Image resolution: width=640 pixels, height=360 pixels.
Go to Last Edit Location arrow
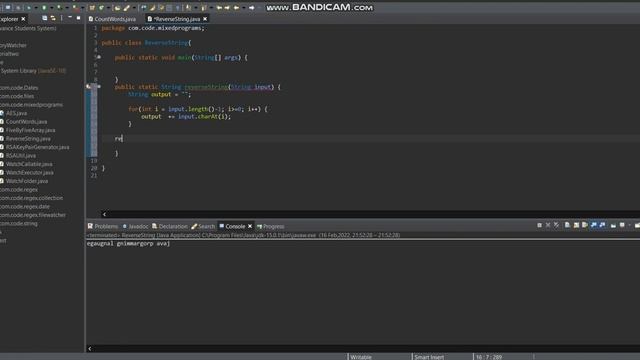coord(219,7)
